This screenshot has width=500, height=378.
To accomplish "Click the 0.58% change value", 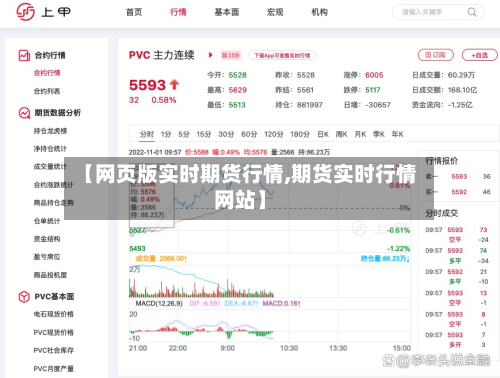I will [x=164, y=100].
